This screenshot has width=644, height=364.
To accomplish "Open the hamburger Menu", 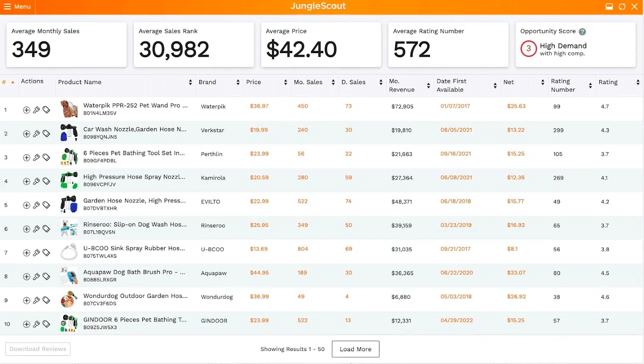I will pyautogui.click(x=17, y=7).
